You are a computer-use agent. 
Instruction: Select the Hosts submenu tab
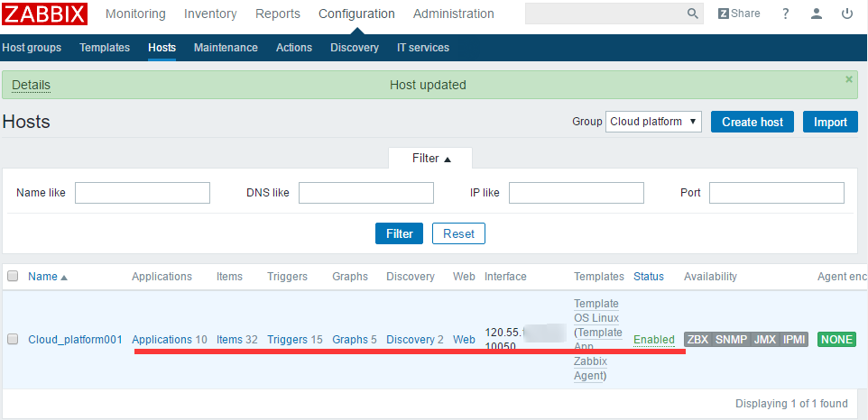click(162, 48)
